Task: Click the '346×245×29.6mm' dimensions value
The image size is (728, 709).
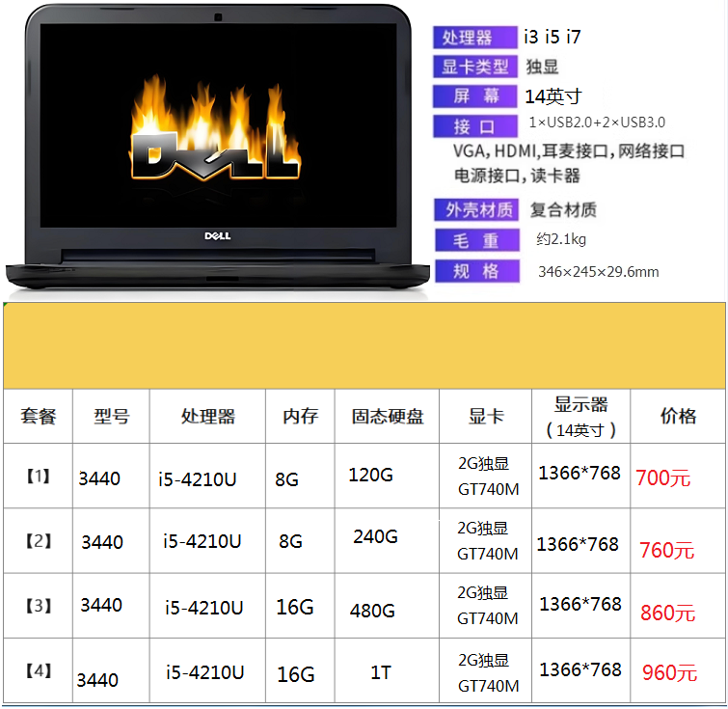Action: pyautogui.click(x=599, y=272)
